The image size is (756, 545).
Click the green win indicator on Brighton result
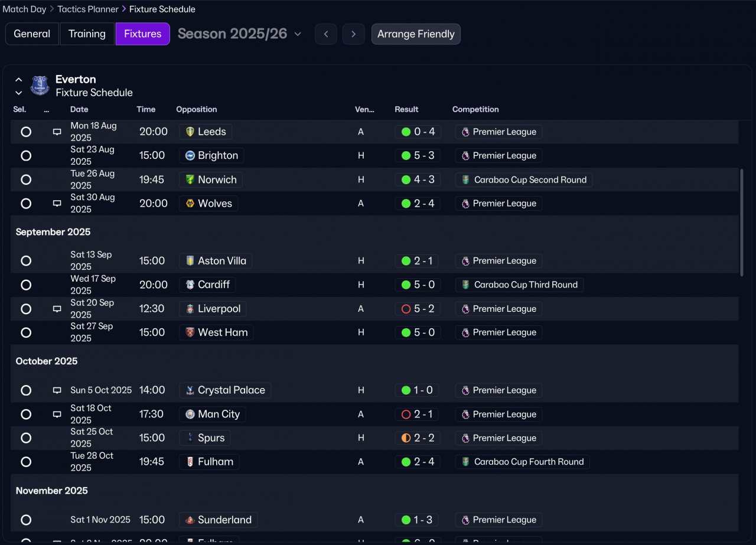406,156
